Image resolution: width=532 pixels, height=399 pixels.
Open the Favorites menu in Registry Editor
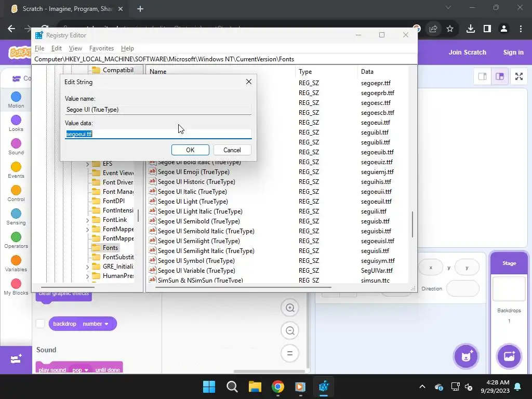pos(101,48)
